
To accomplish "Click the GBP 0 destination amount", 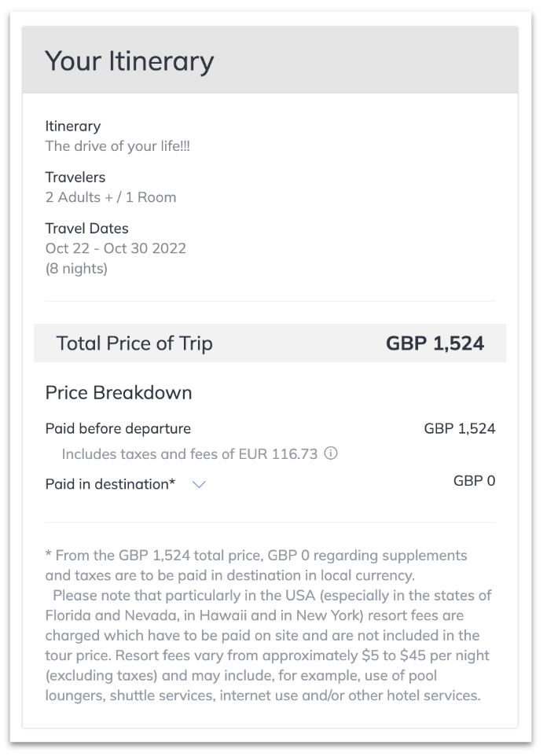I will (x=474, y=481).
